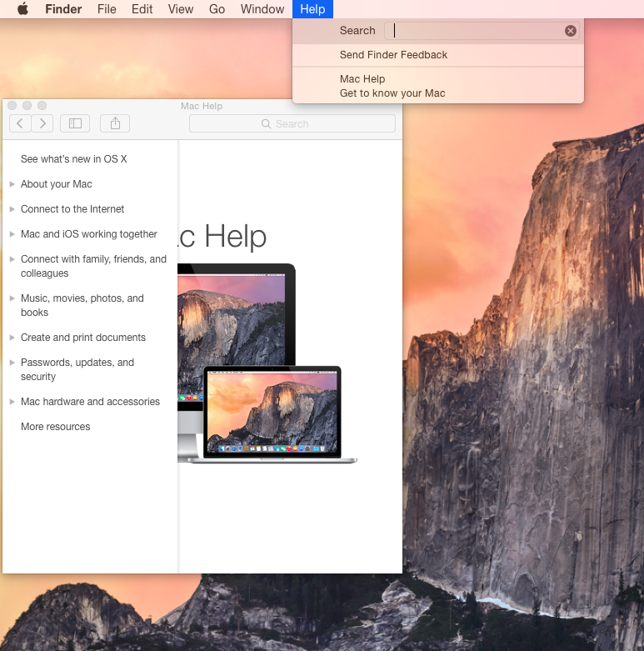Open See what's new in OS X
Screen dimensions: 644x651
tap(73, 159)
